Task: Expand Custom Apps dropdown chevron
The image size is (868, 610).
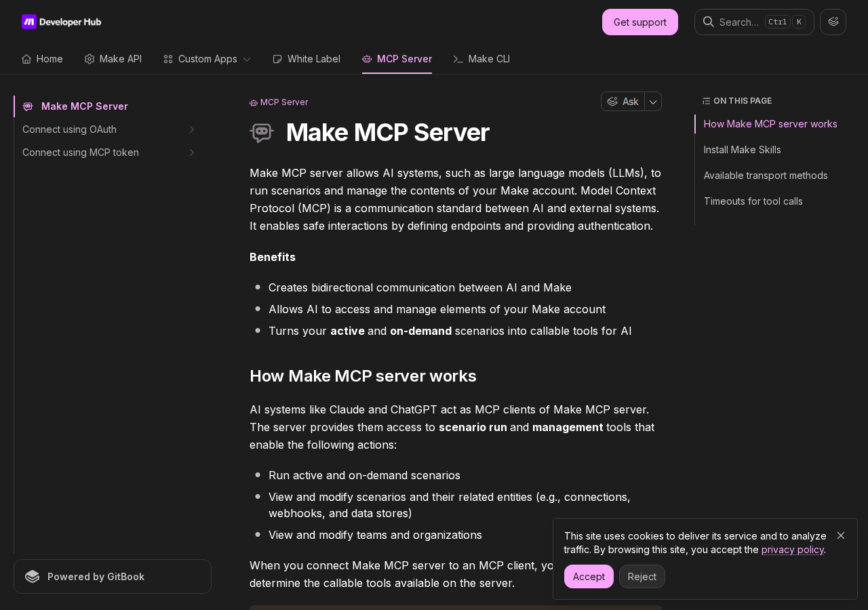Action: click(247, 59)
